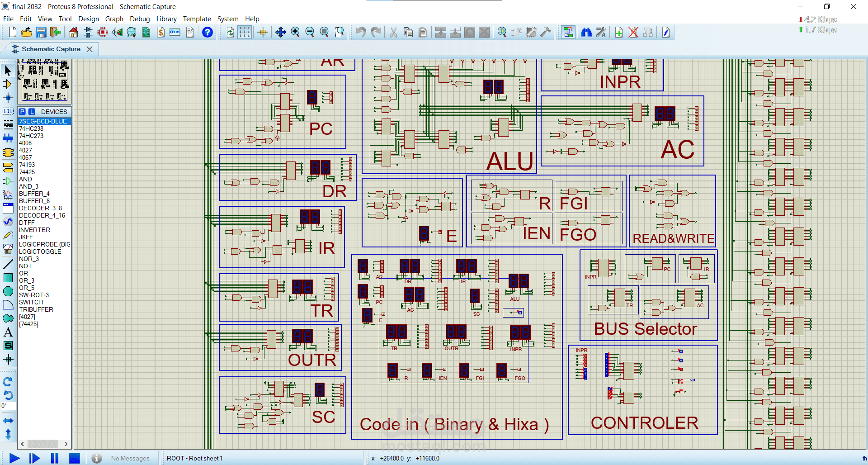Click the binoculars Search and Tag icon

click(586, 32)
